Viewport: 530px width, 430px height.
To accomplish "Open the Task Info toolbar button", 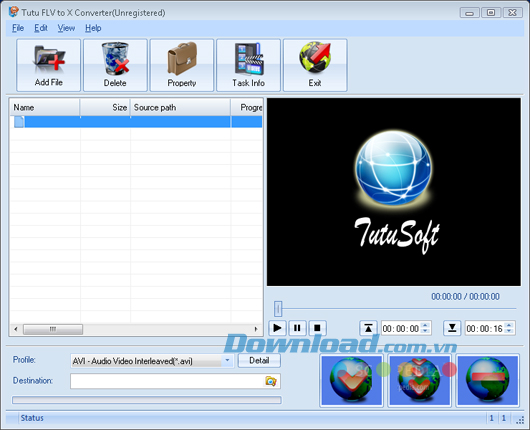I will [248, 65].
